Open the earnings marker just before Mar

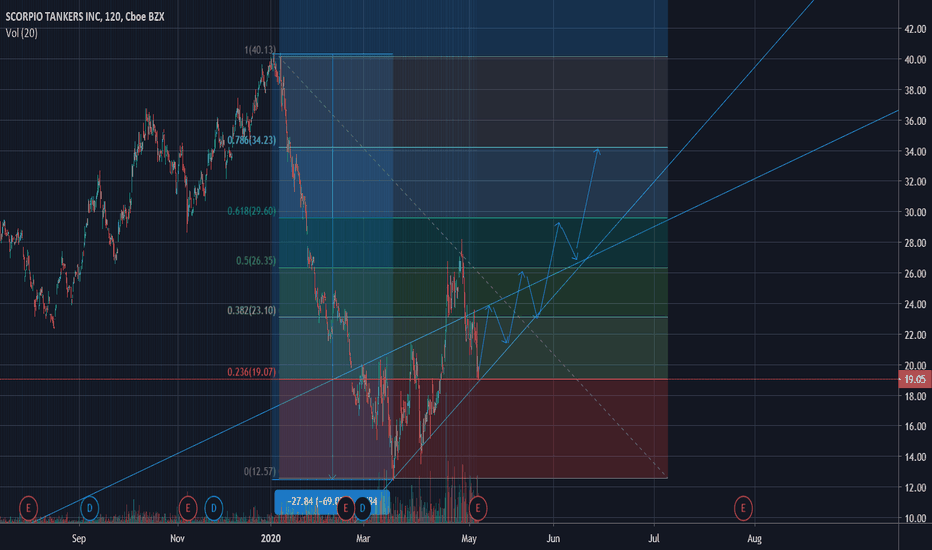tap(345, 508)
